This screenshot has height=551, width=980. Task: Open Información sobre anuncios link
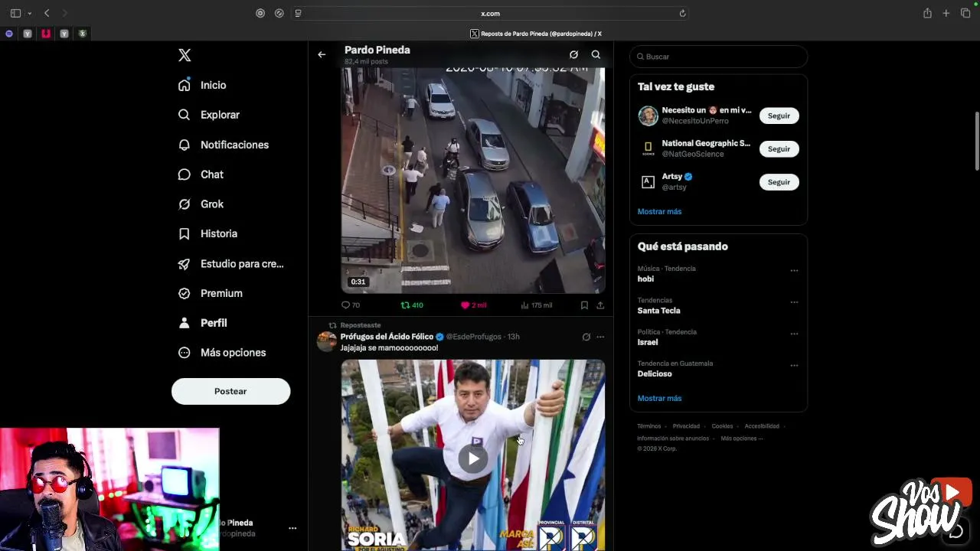pyautogui.click(x=673, y=439)
